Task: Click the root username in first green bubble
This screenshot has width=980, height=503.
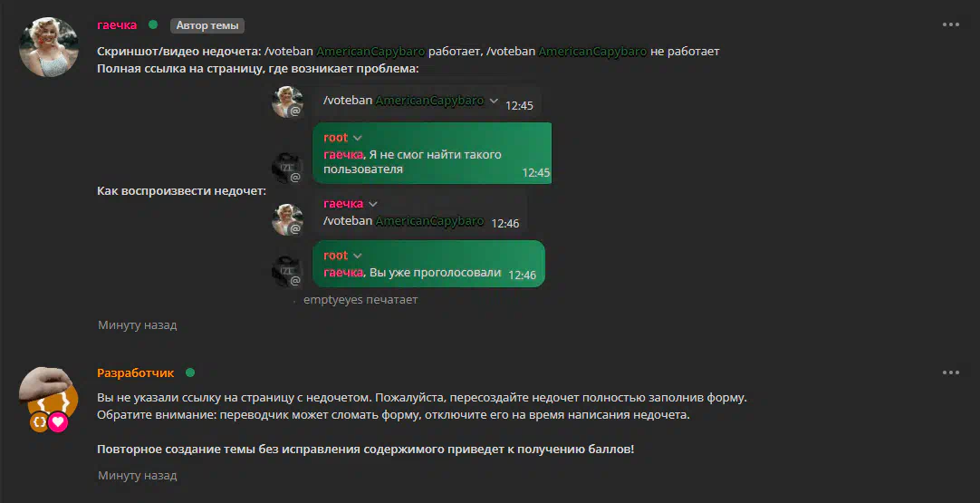Action: [336, 138]
